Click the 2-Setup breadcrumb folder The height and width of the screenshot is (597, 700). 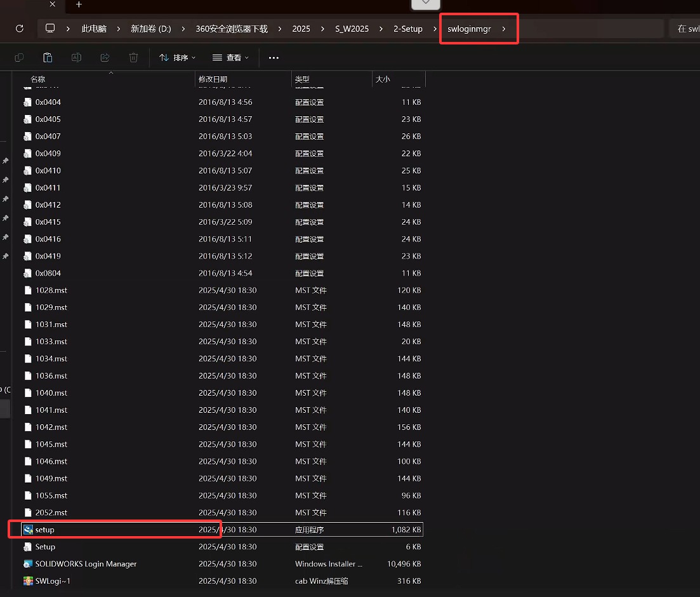pos(407,29)
